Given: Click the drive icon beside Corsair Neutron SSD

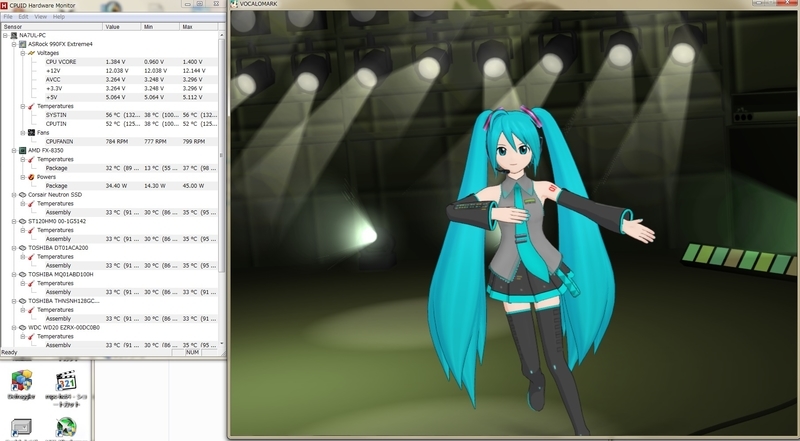Looking at the screenshot, I should pyautogui.click(x=22, y=194).
